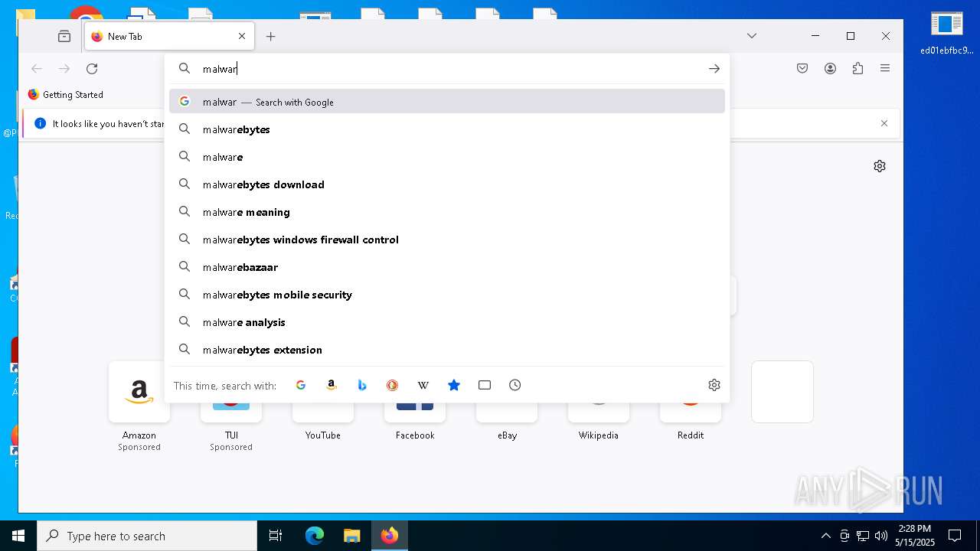Close the New Tab tab
980x551 pixels.
[x=242, y=36]
